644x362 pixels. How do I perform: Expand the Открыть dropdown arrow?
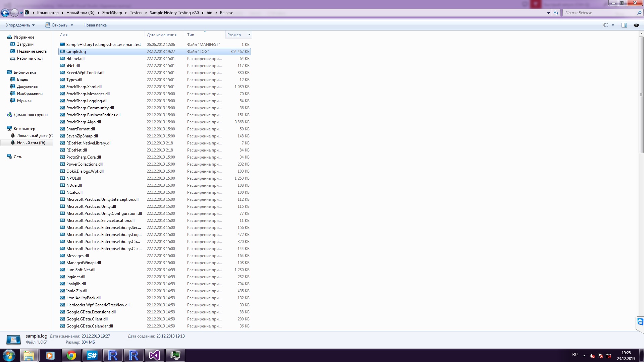tap(72, 25)
